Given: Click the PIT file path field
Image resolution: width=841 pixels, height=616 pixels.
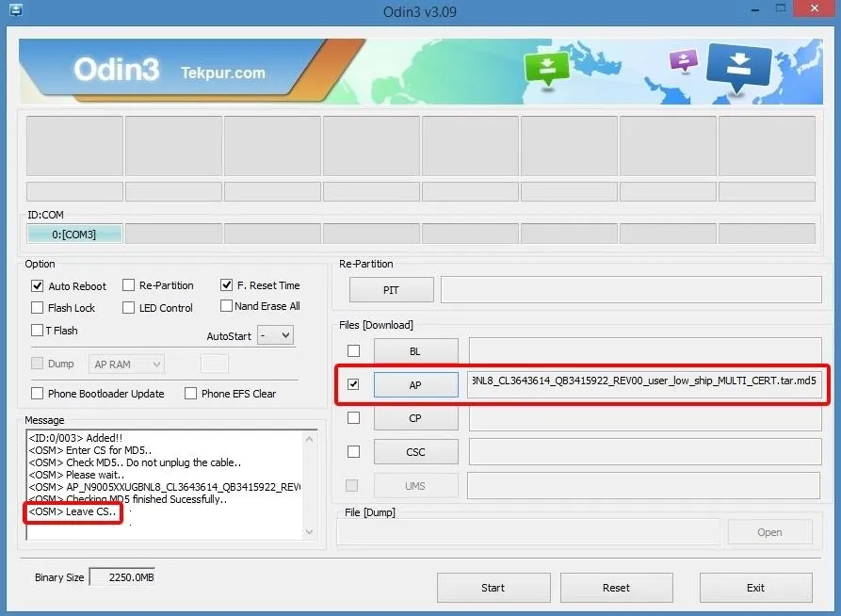Looking at the screenshot, I should pos(631,290).
